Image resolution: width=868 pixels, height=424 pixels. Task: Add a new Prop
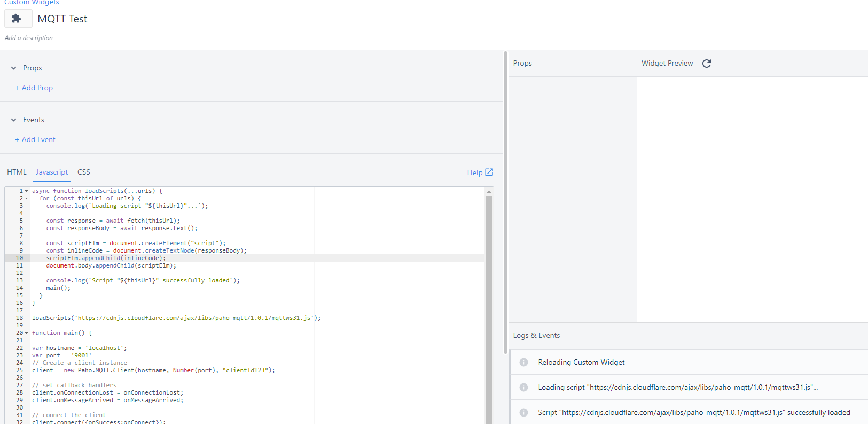[34, 88]
